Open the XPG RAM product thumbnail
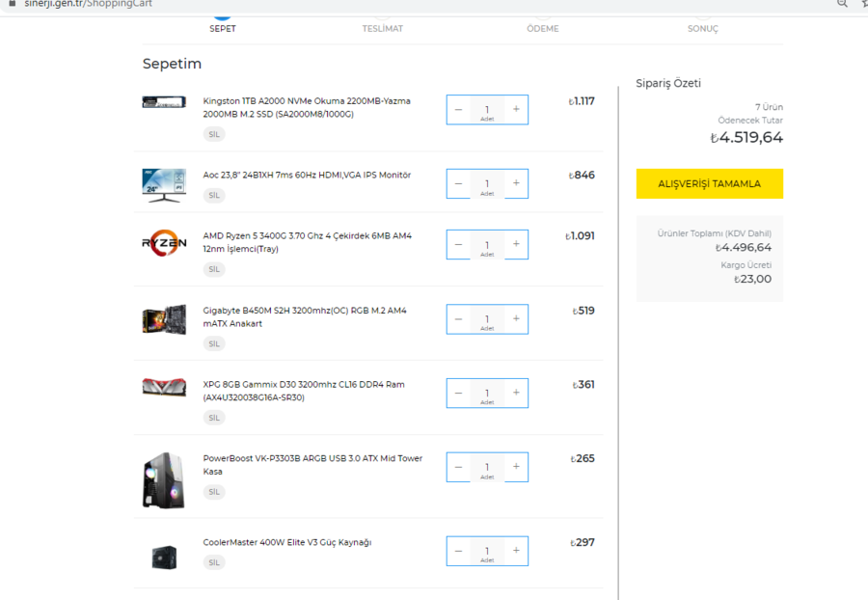 click(164, 387)
